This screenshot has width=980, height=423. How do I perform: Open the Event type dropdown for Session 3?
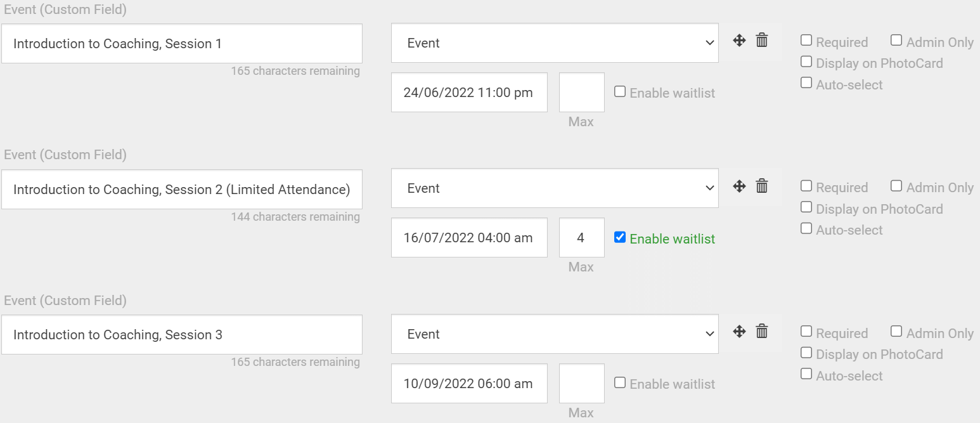(555, 334)
